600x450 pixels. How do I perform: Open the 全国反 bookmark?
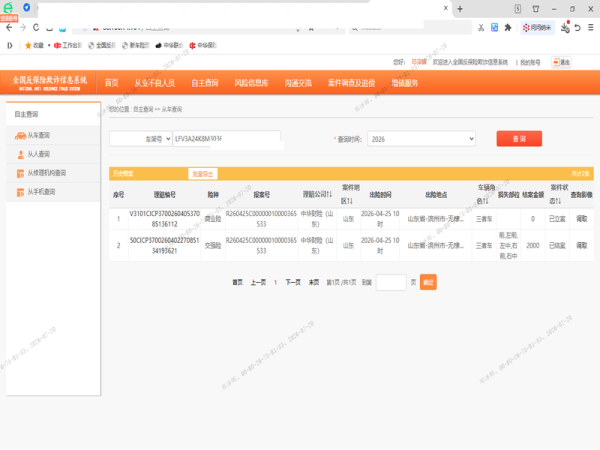coord(102,46)
